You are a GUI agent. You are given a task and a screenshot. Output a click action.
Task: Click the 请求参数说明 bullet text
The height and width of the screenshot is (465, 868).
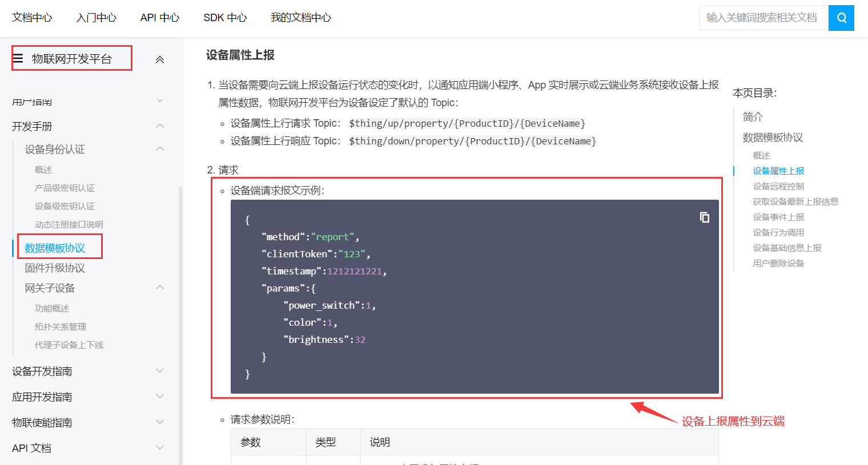(x=263, y=419)
